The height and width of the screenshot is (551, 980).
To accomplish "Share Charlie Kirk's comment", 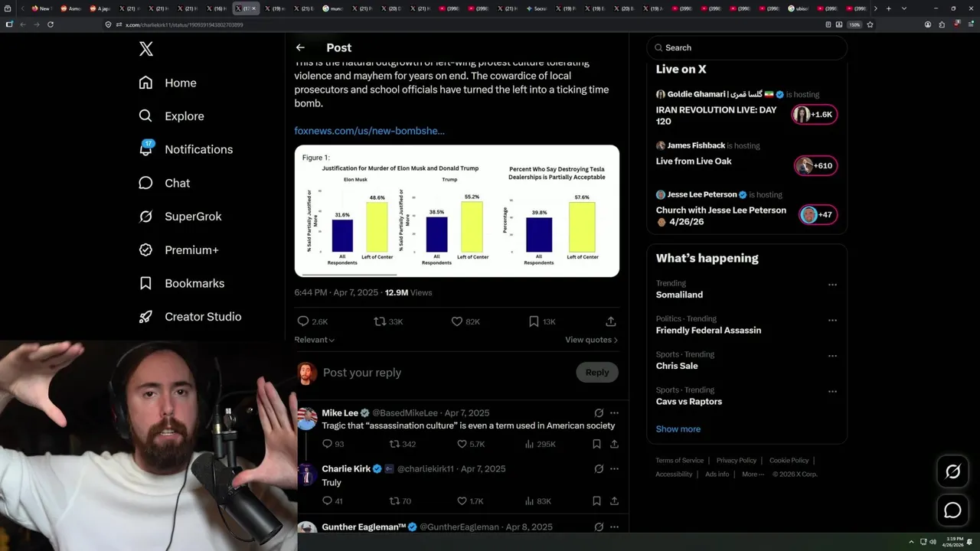I will pos(614,501).
